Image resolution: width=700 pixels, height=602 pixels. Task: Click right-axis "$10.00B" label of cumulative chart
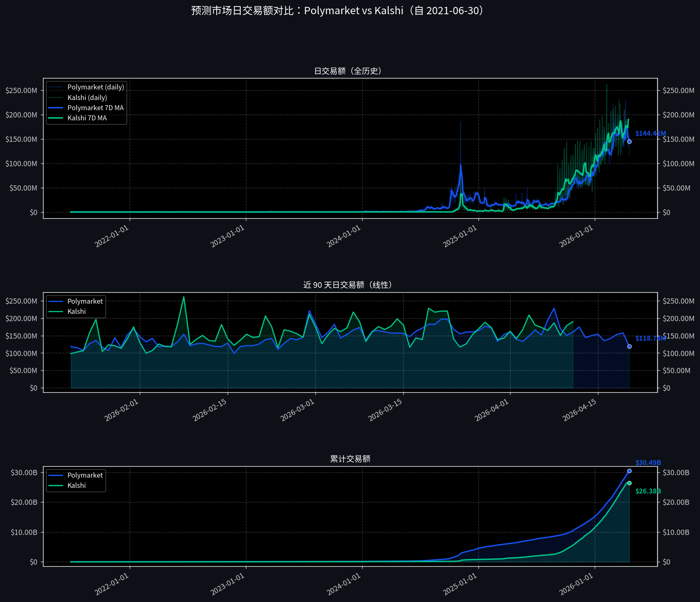[676, 532]
